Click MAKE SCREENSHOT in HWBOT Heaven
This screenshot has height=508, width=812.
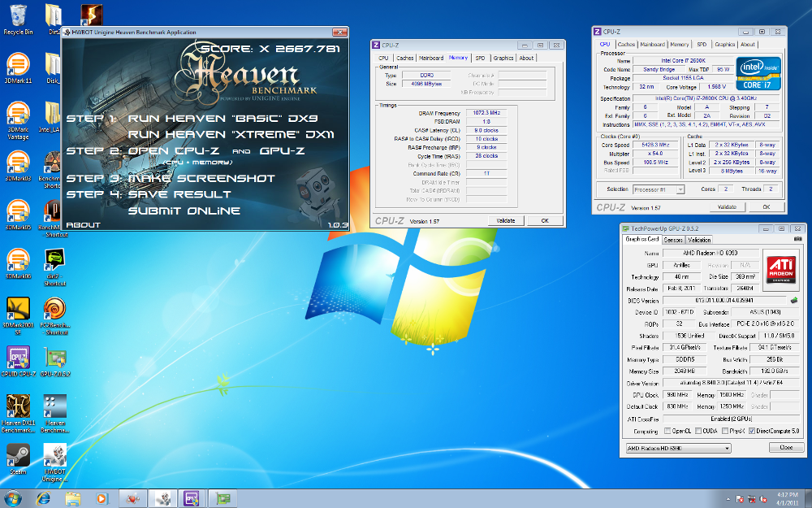coord(201,178)
